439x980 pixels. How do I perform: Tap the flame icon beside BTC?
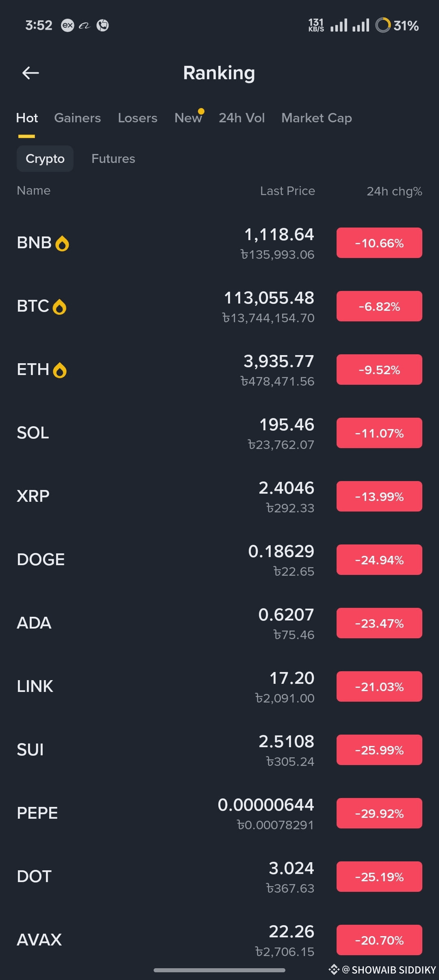(x=60, y=307)
